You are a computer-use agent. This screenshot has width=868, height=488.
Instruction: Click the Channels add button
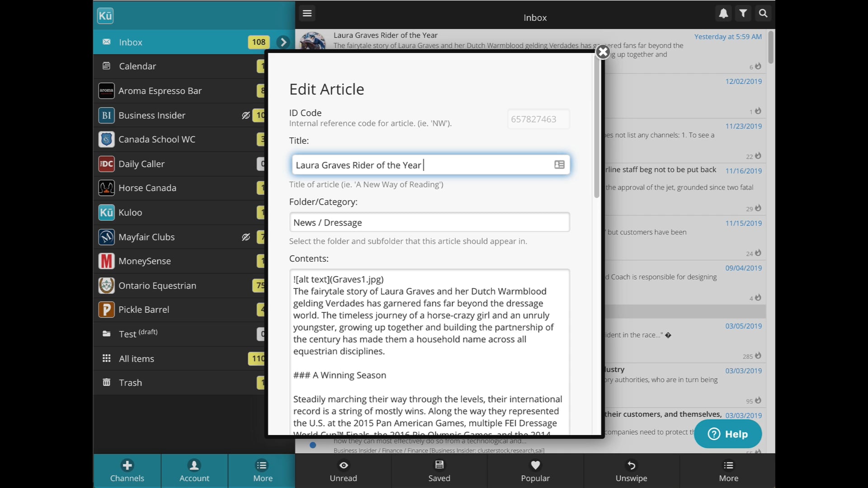click(x=127, y=471)
